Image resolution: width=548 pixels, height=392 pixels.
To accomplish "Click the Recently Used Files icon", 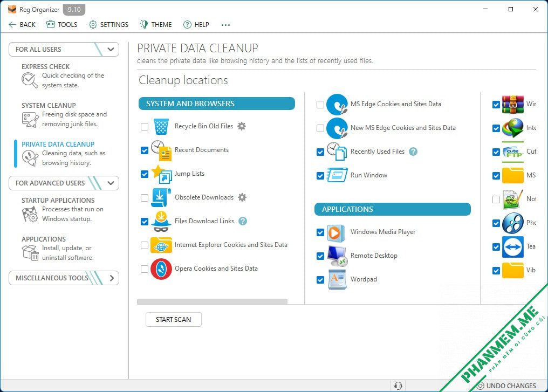I will click(337, 152).
